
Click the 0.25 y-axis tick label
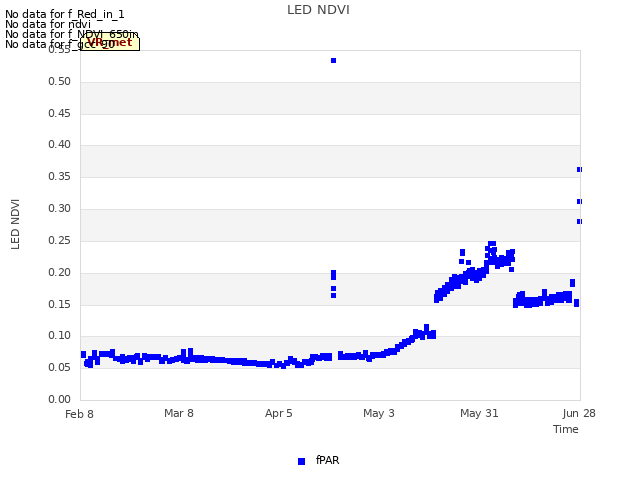coord(60,240)
